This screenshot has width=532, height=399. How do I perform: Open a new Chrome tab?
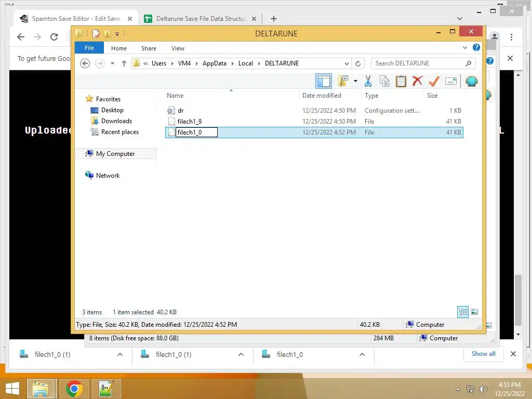click(x=274, y=19)
